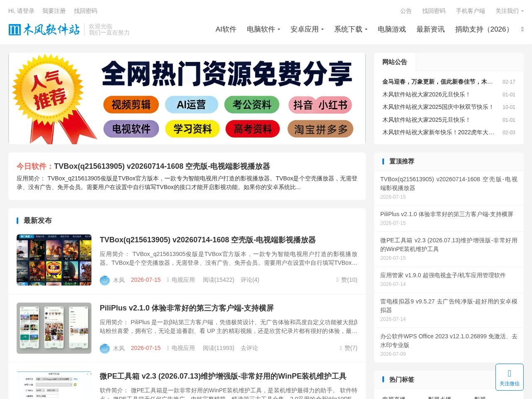
Task: Like the PiliPlus post via 赞(7)
Action: (348, 348)
